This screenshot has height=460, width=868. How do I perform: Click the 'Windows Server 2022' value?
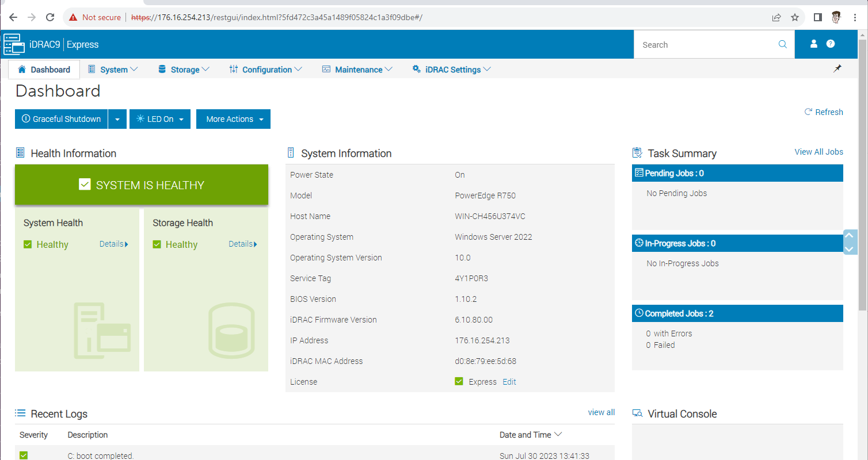tap(493, 237)
